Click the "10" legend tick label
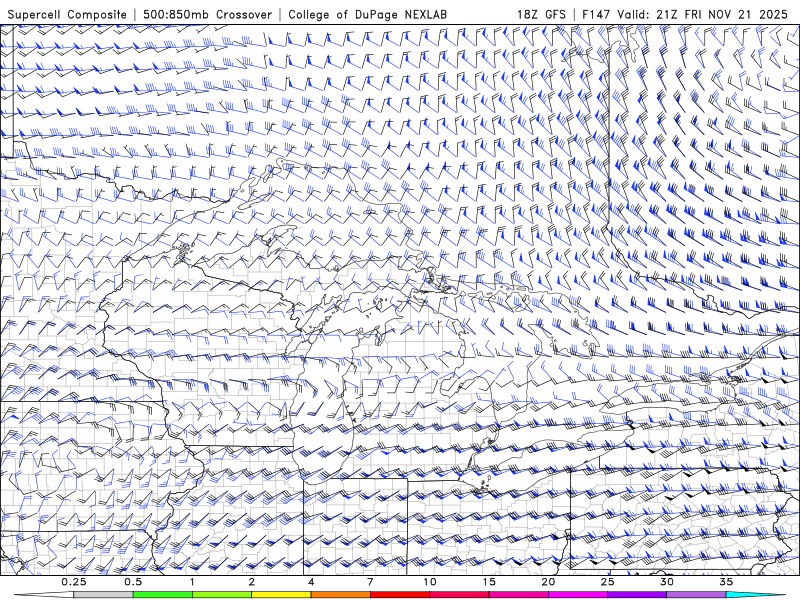This screenshot has height=600, width=800. click(x=430, y=582)
